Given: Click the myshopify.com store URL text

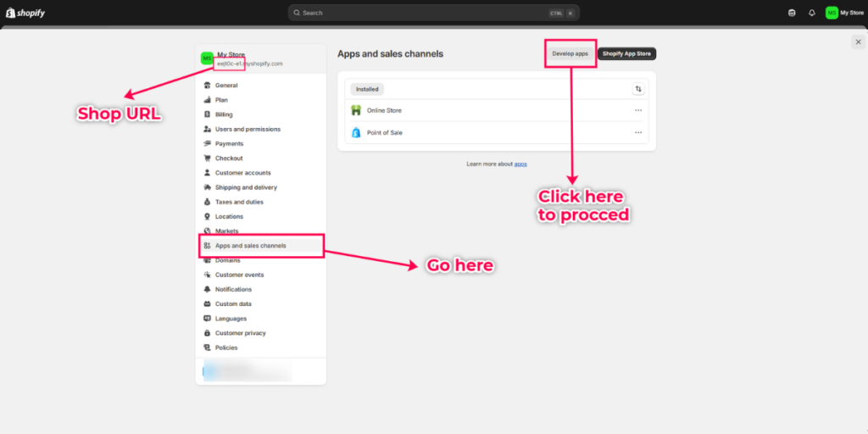Looking at the screenshot, I should point(250,64).
